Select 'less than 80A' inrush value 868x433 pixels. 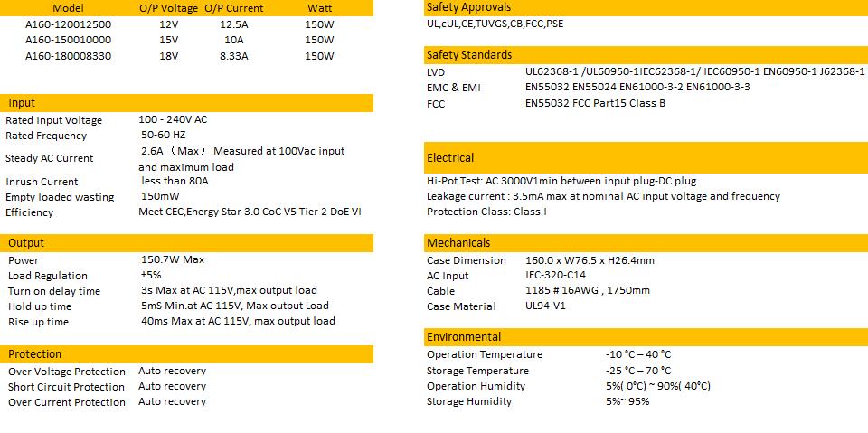(175, 181)
